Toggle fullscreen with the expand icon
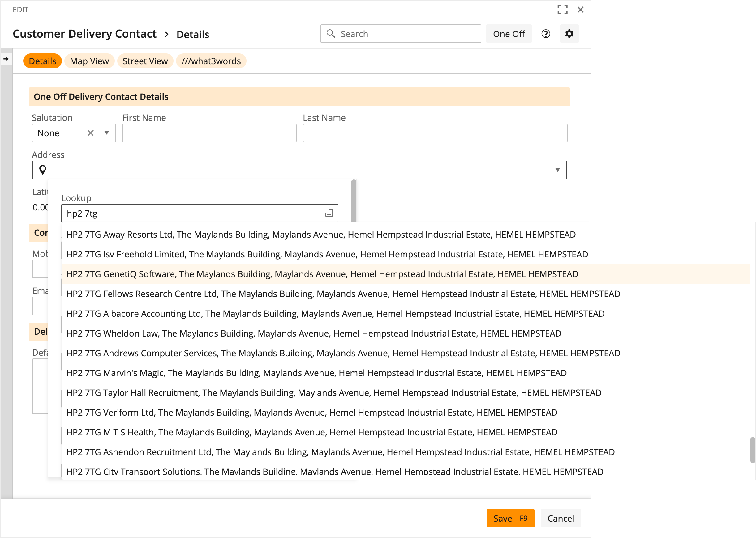Image resolution: width=756 pixels, height=538 pixels. pos(562,10)
